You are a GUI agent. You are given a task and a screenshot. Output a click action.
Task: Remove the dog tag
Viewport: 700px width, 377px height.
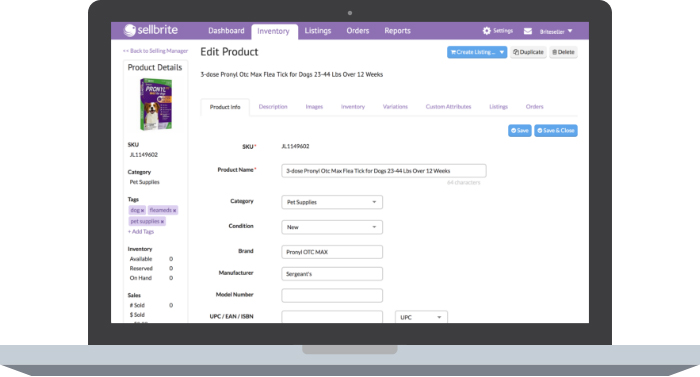point(142,210)
